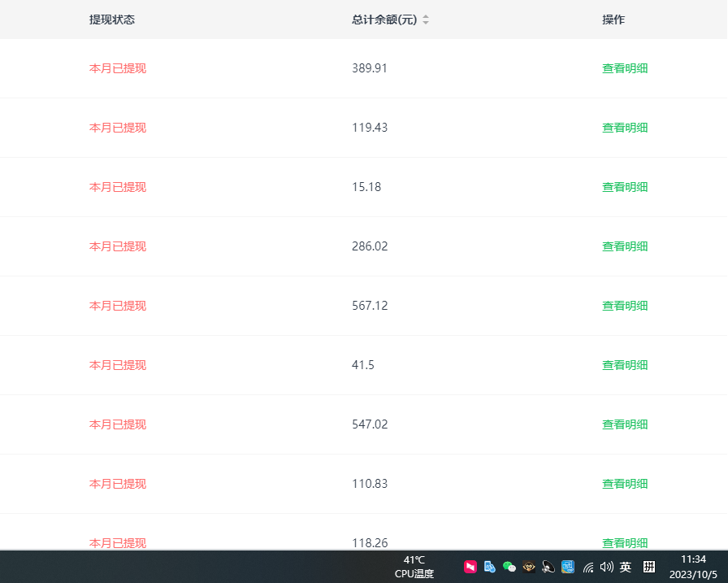This screenshot has height=583, width=728.
Task: Sort by the 总计余额(元) column arrows
Action: [426, 20]
